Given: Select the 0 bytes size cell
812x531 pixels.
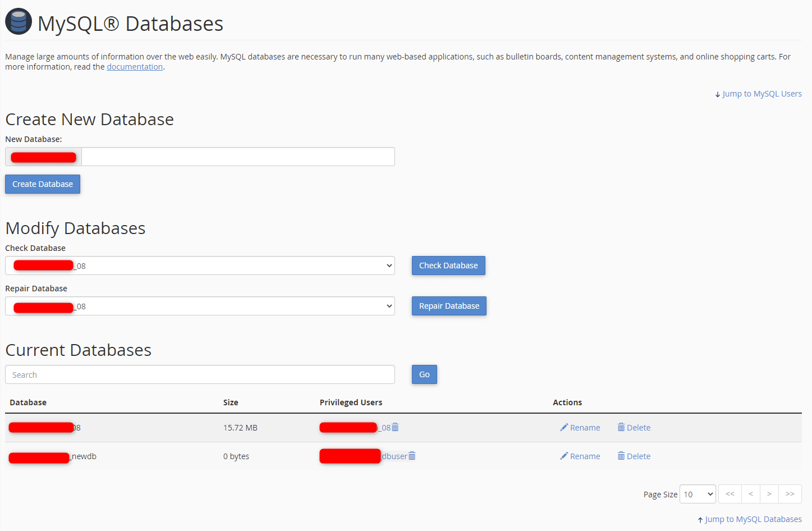Looking at the screenshot, I should point(236,456).
